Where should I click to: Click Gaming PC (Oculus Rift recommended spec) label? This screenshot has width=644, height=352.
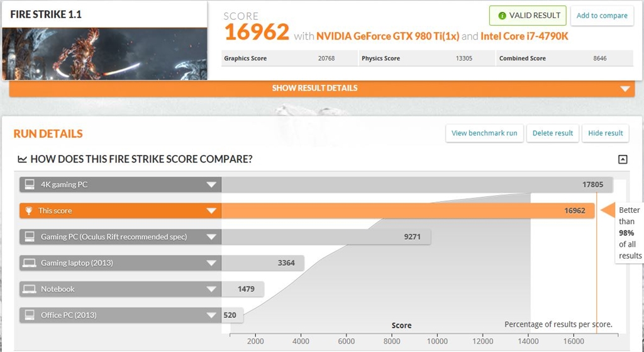click(114, 237)
